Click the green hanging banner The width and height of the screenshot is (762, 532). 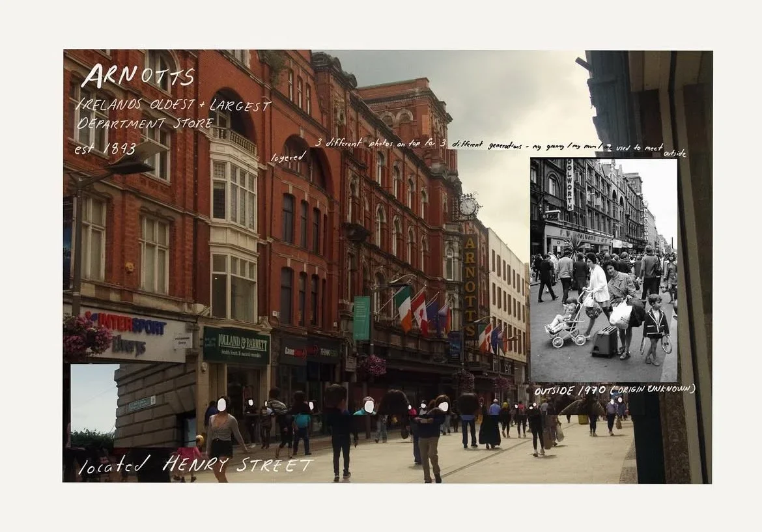(361, 318)
